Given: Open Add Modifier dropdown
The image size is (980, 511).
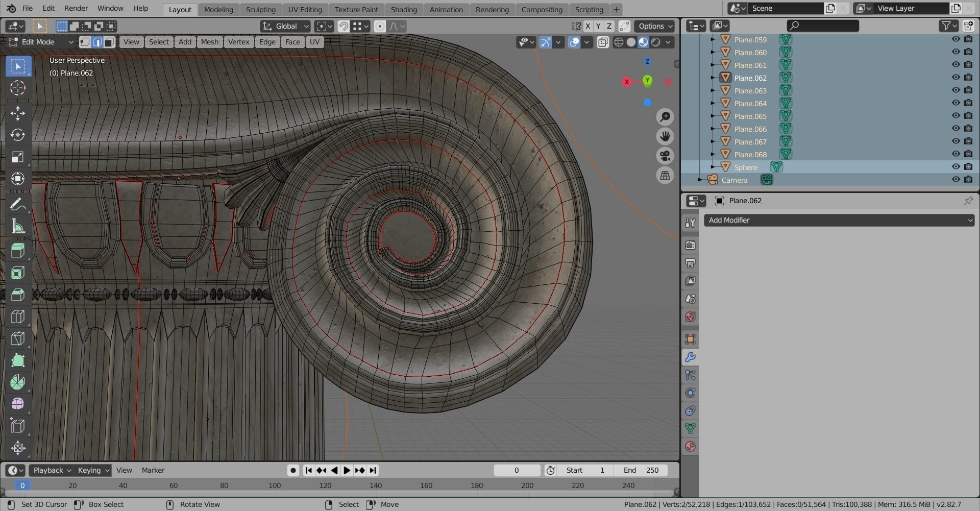Looking at the screenshot, I should click(839, 220).
